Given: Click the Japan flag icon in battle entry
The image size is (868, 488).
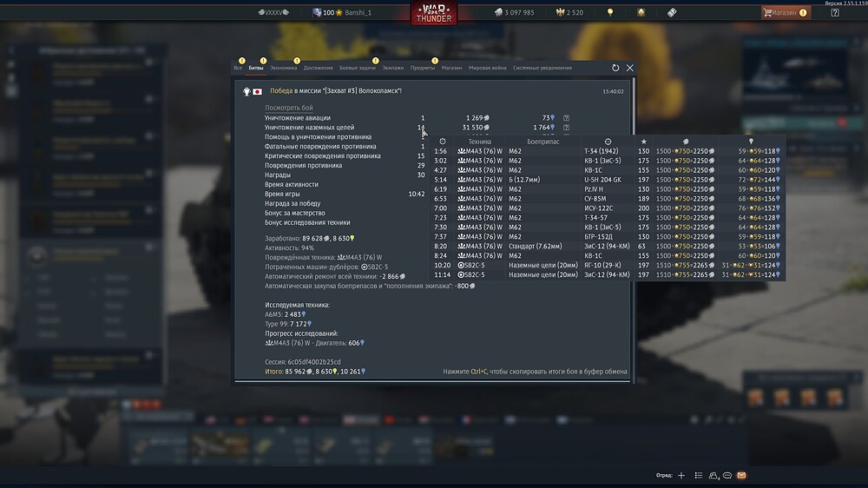Looking at the screenshot, I should [258, 91].
